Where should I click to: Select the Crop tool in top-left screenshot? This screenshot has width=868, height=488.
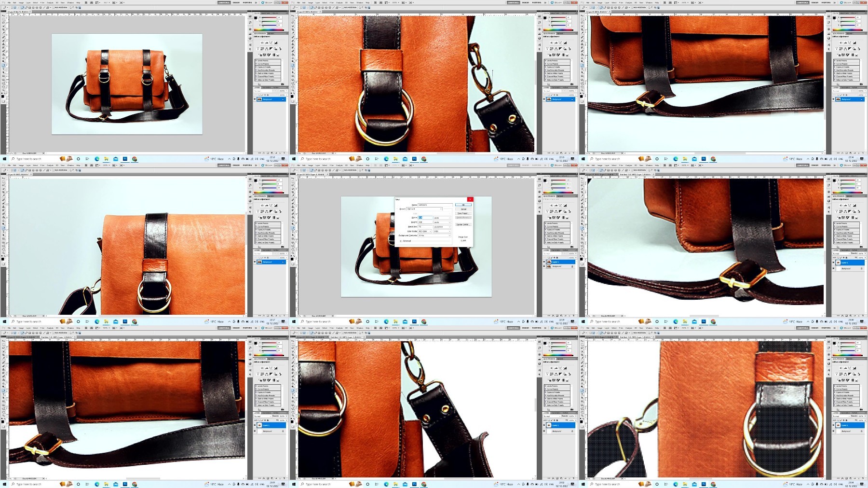point(3,29)
